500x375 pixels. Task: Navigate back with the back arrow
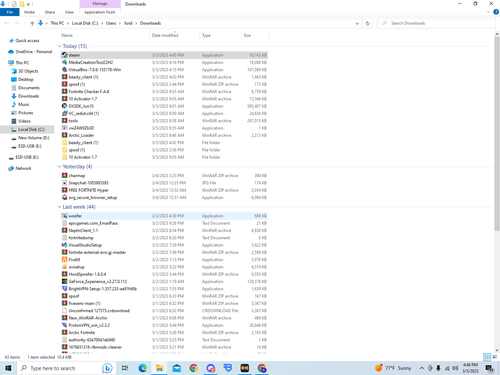tap(7, 23)
